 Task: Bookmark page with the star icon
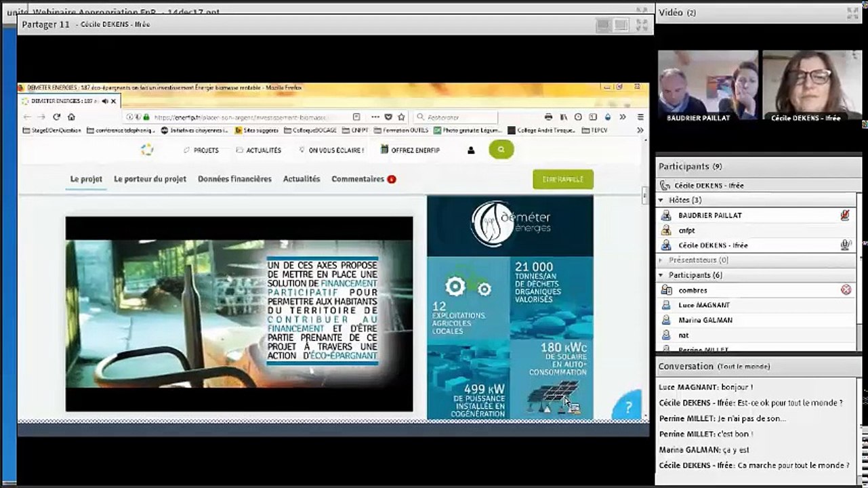401,117
